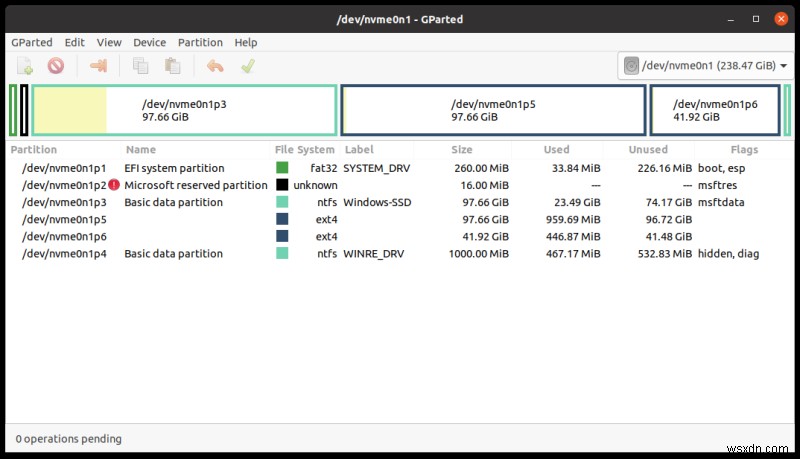800x459 pixels.
Task: Show the View menu
Action: click(109, 43)
